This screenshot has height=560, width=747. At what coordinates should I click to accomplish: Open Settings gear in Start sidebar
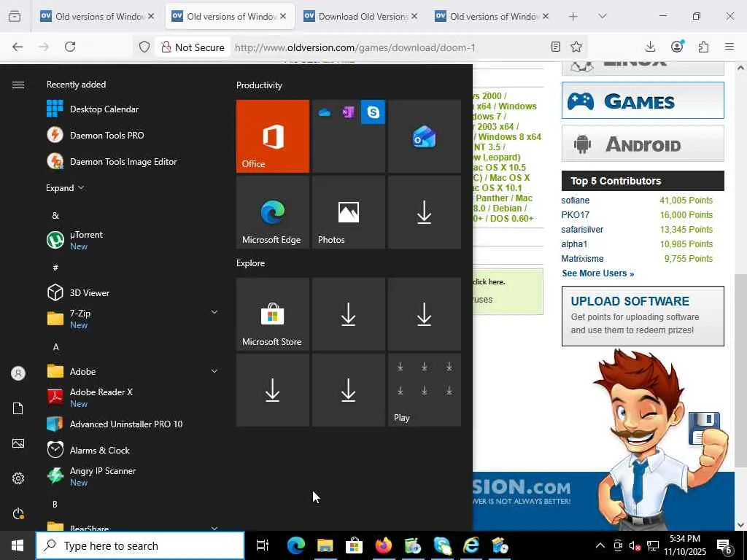[x=18, y=478]
